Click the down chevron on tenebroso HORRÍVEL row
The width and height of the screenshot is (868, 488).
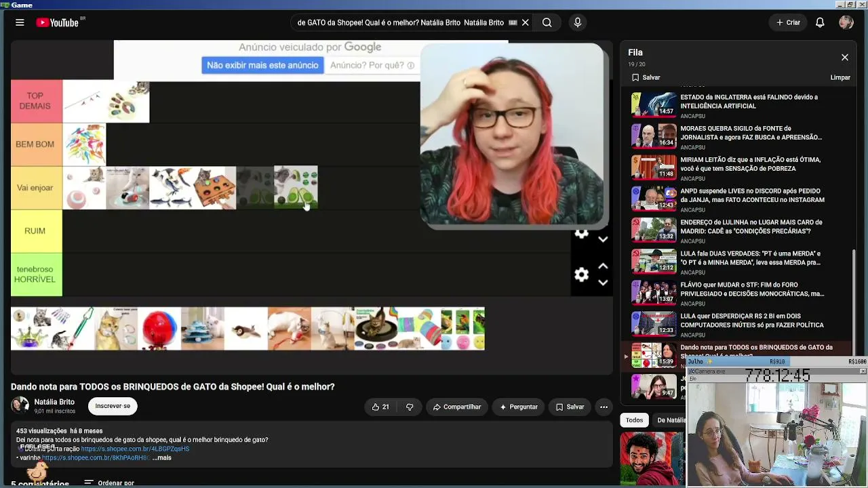point(603,283)
